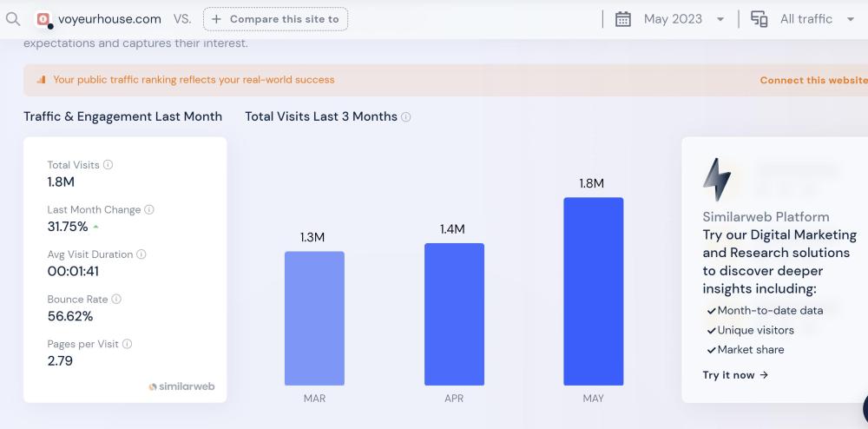Click the search magnifier icon
The width and height of the screenshot is (868, 429).
pyautogui.click(x=12, y=19)
